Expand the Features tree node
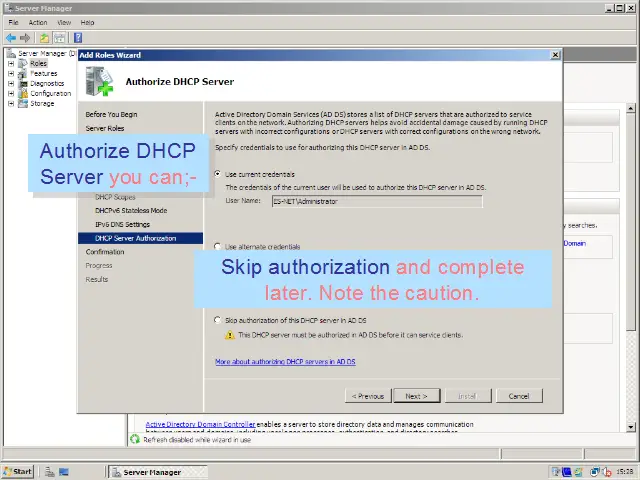 click(11, 73)
